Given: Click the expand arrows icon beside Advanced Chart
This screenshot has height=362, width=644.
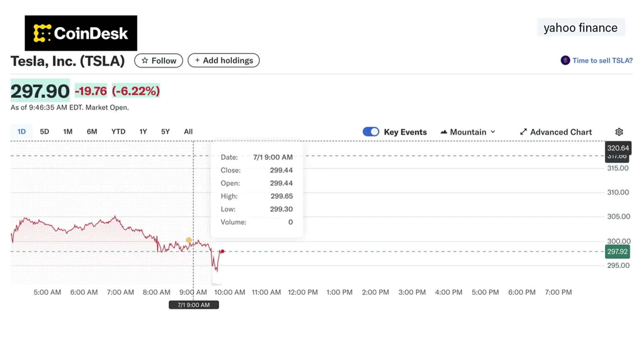Looking at the screenshot, I should [x=523, y=132].
